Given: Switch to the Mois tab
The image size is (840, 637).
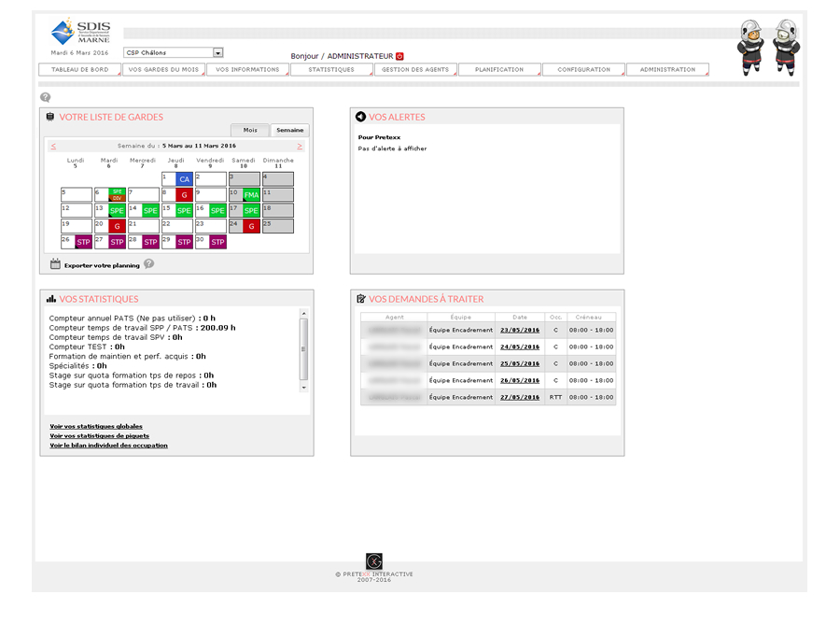Looking at the screenshot, I should tap(250, 131).
